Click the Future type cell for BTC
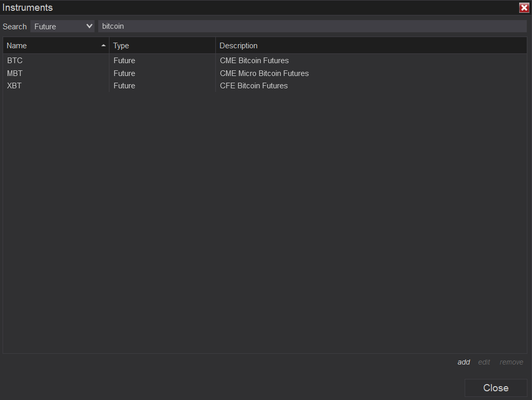The width and height of the screenshot is (532, 400). pyautogui.click(x=124, y=61)
